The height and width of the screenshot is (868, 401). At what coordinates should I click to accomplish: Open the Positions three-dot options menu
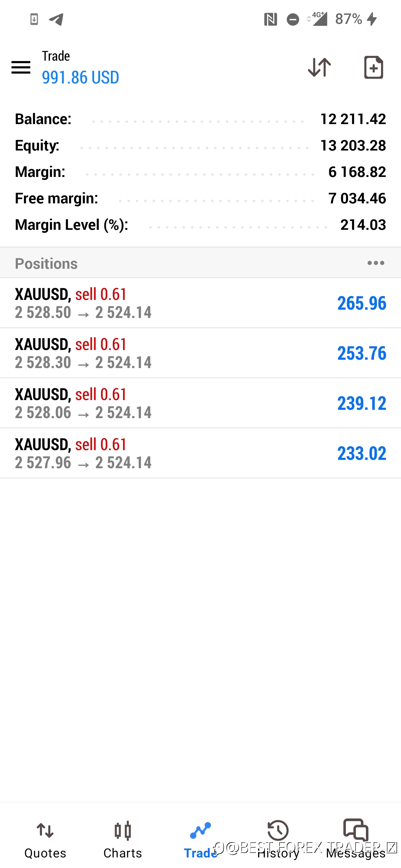[x=376, y=263]
